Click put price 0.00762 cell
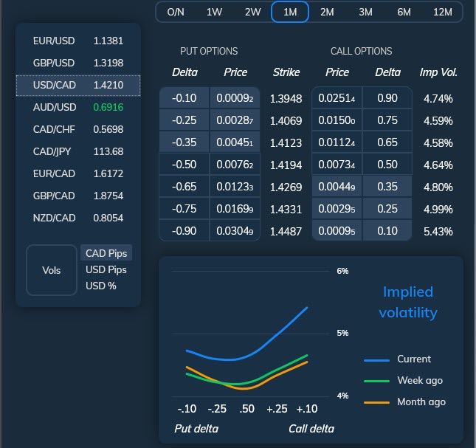476x448 pixels. point(235,165)
